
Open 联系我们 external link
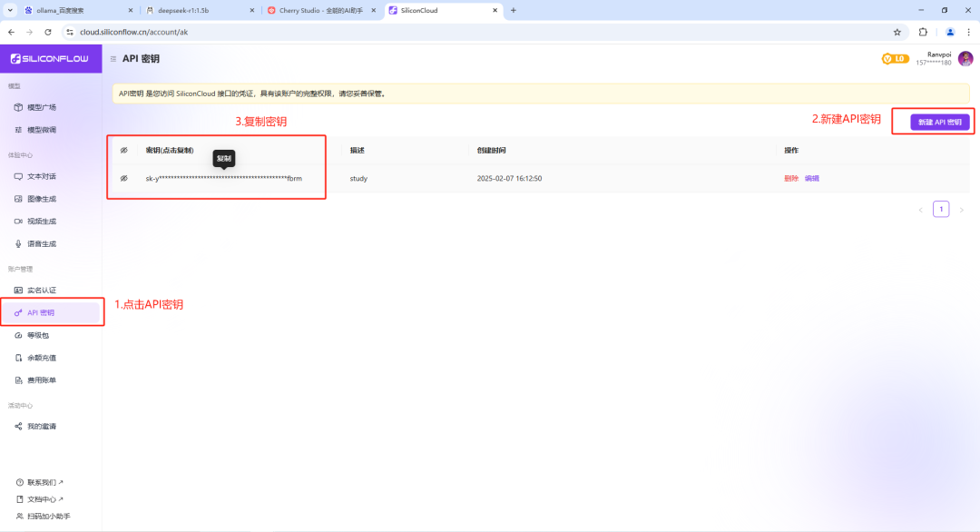[40, 483]
